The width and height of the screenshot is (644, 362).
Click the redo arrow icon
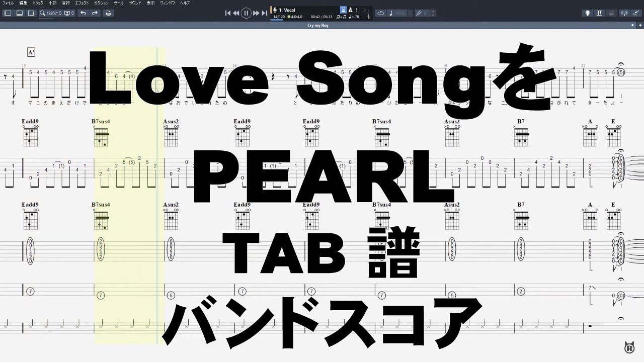click(x=95, y=13)
